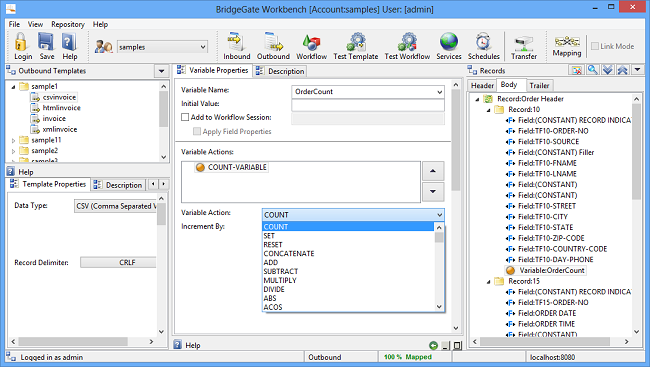The height and width of the screenshot is (367, 650).
Task: Enable Add to Workflow Session checkbox
Action: [185, 117]
